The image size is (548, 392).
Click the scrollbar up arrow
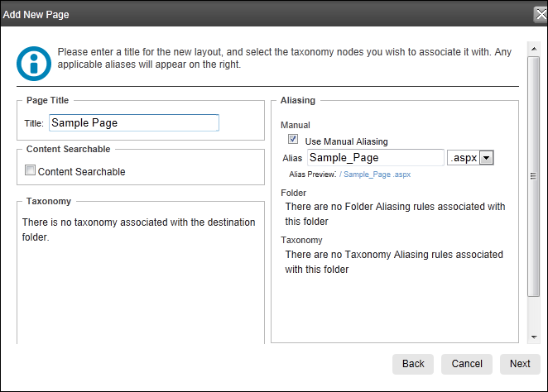click(534, 49)
